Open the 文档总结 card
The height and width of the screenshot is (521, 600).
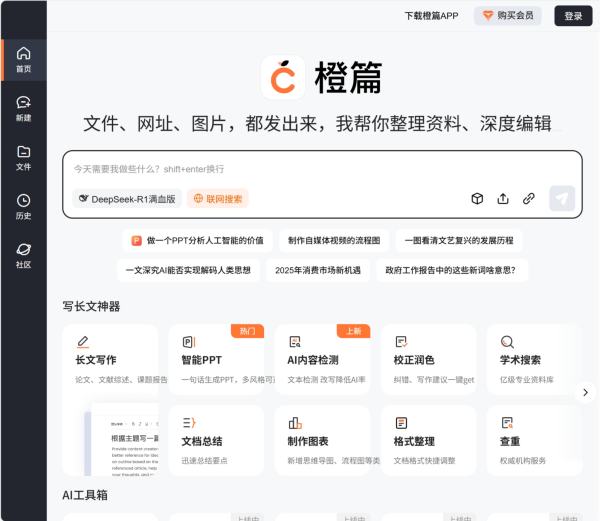[x=216, y=441]
